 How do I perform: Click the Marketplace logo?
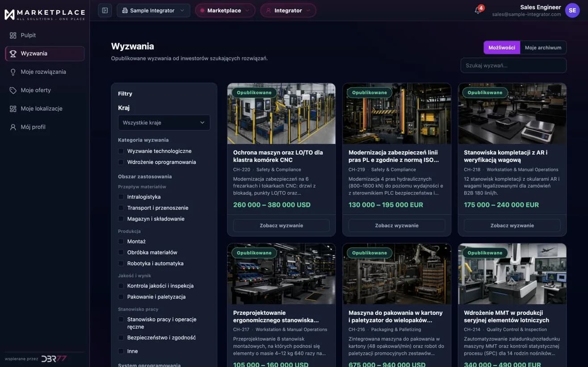[x=45, y=14]
